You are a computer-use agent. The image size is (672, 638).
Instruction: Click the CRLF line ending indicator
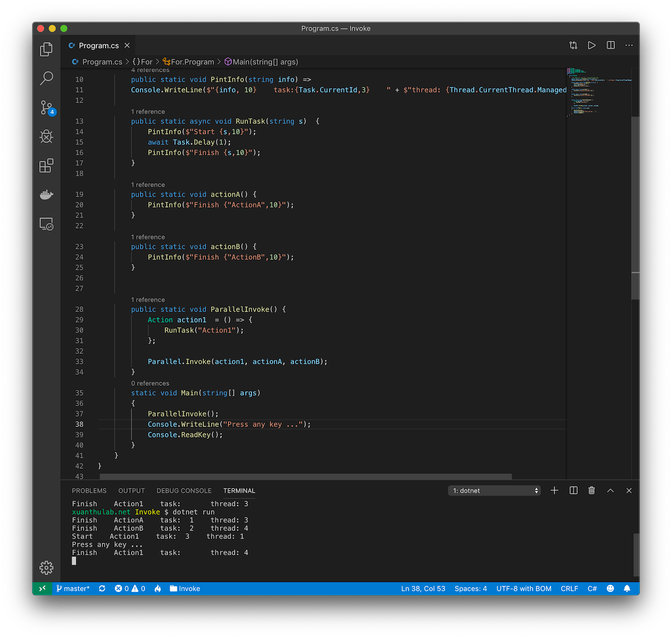569,589
